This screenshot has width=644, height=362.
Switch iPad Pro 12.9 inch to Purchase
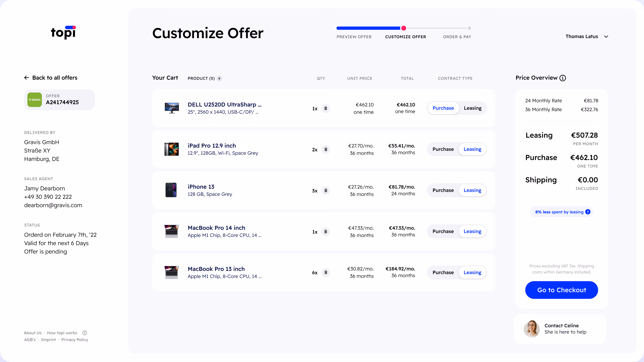click(443, 149)
